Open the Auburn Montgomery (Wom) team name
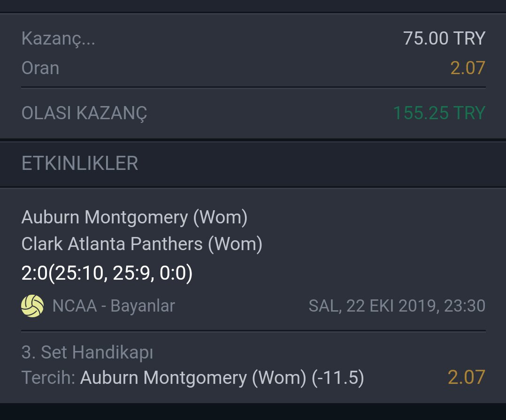 [x=134, y=217]
